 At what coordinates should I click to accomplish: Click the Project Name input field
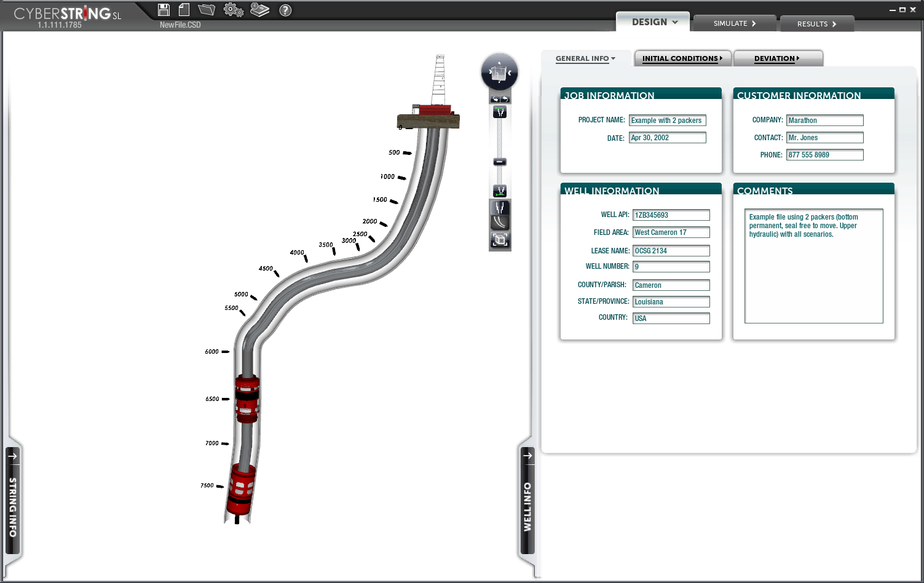[667, 121]
